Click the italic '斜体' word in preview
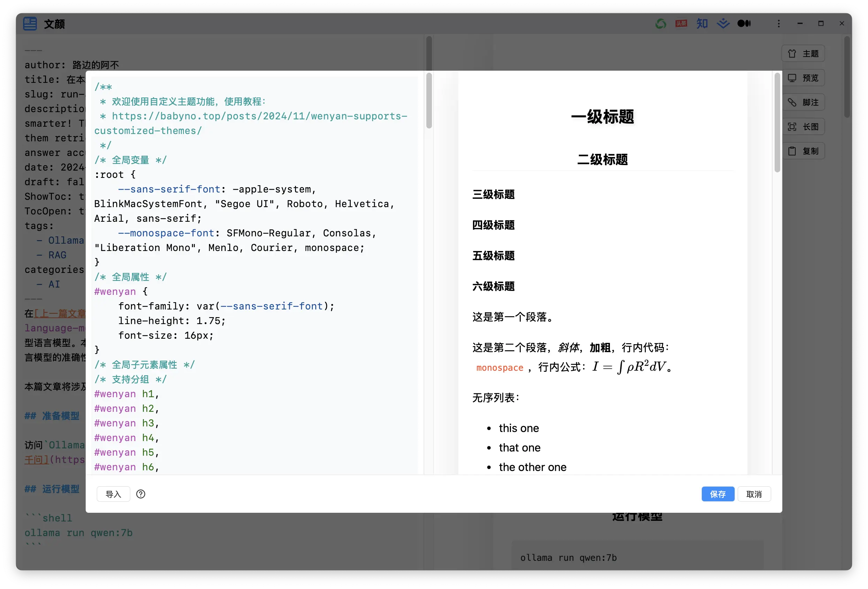The image size is (868, 589). pyautogui.click(x=568, y=347)
